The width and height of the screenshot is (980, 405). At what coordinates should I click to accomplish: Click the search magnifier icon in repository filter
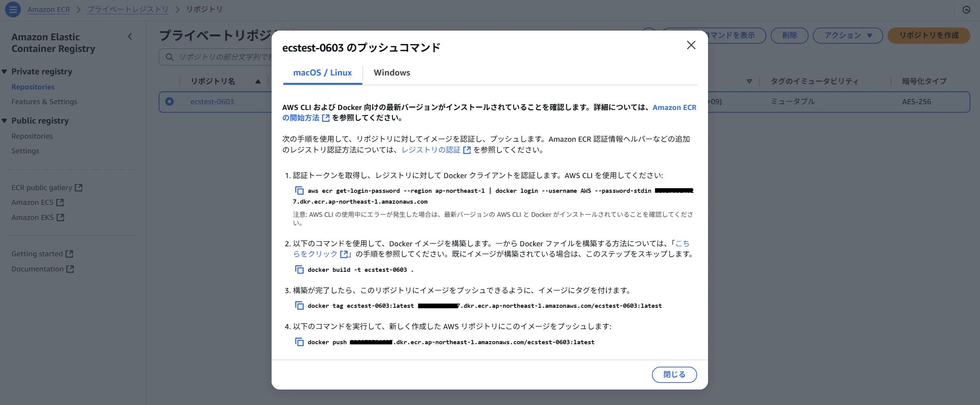(x=169, y=57)
